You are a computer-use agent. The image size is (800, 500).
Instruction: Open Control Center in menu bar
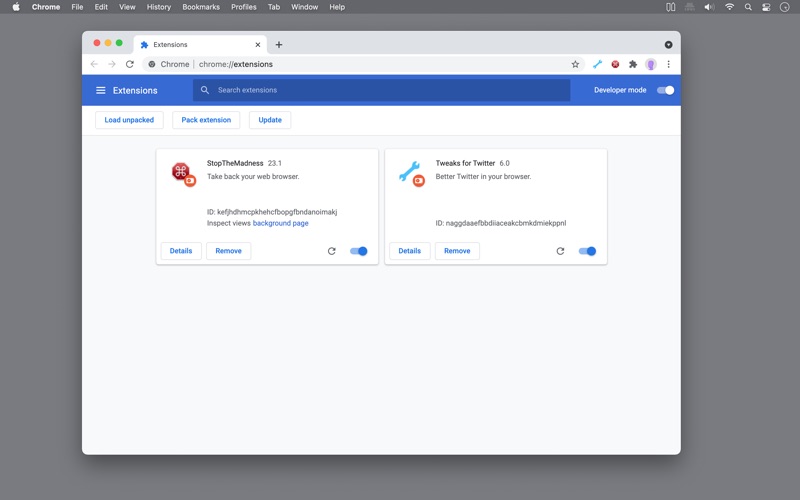[x=766, y=7]
